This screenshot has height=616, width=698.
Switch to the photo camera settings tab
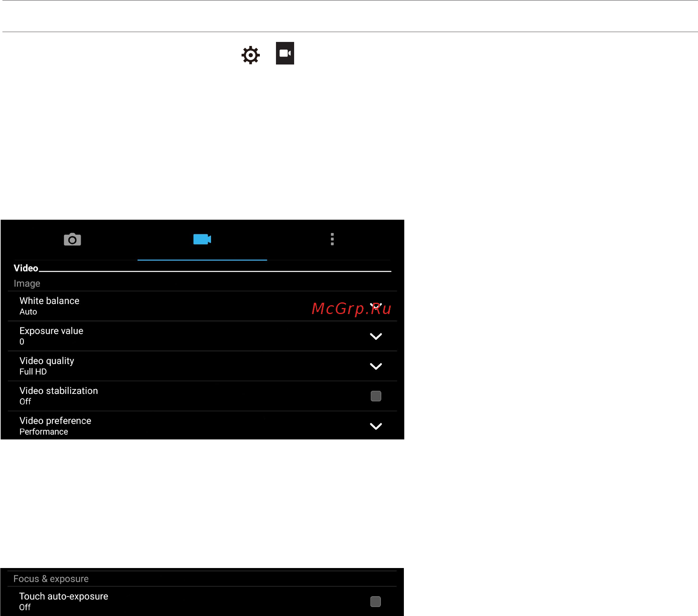(73, 239)
